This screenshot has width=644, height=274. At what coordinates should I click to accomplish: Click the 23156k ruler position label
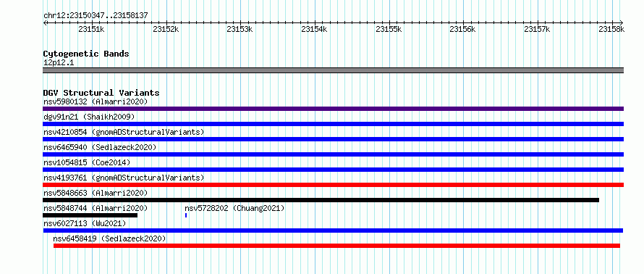point(462,29)
